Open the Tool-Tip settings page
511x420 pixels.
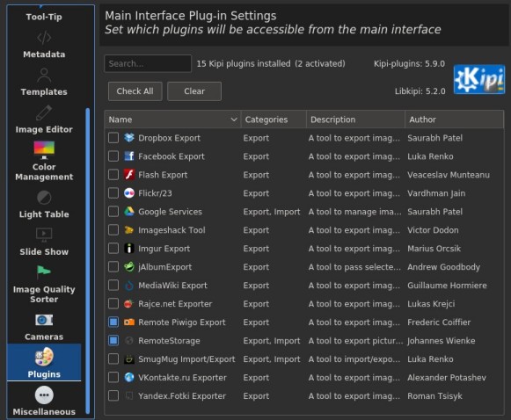(x=44, y=17)
